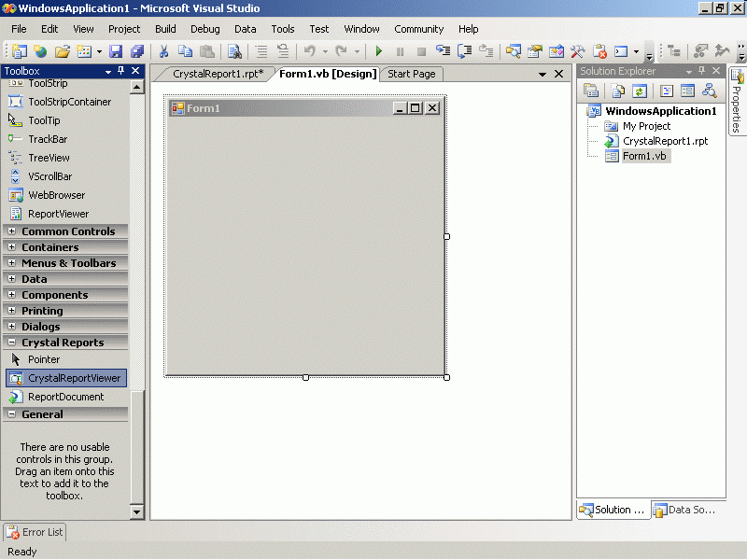
Task: Click Show All Files in Solution Explorer
Action: click(617, 91)
